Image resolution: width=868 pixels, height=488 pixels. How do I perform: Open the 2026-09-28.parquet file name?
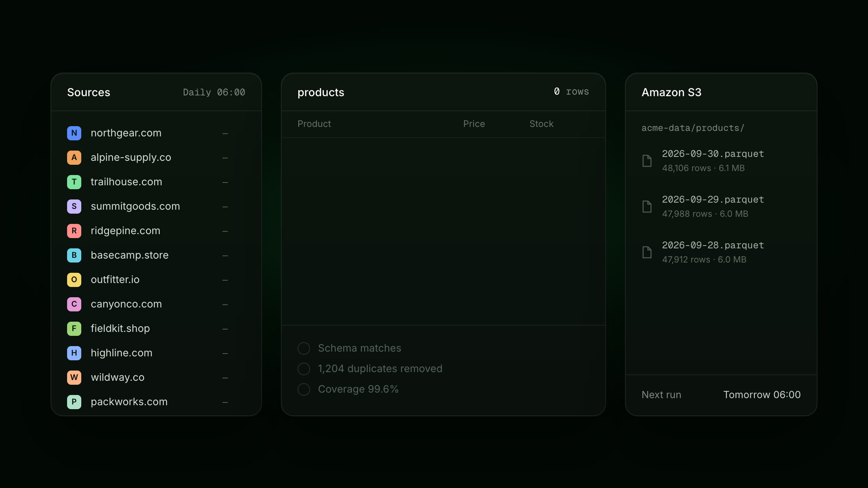(713, 245)
